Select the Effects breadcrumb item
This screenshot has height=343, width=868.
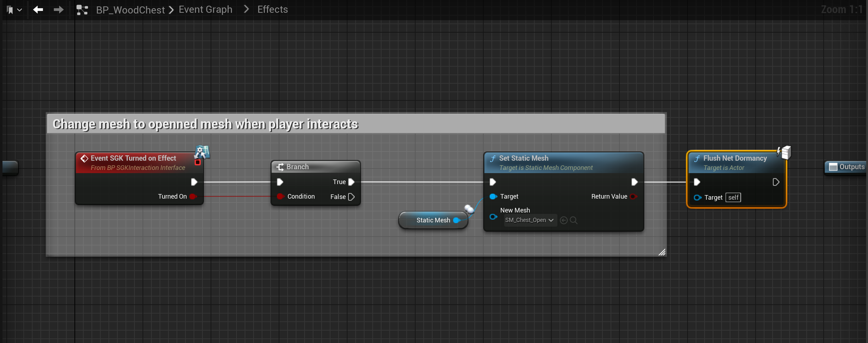tap(273, 10)
